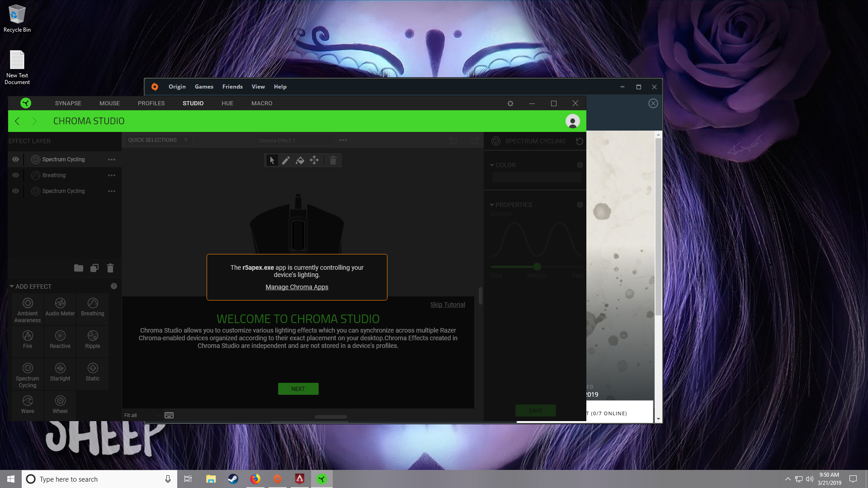Open Steam from the taskbar
868x488 pixels.
pos(233,479)
